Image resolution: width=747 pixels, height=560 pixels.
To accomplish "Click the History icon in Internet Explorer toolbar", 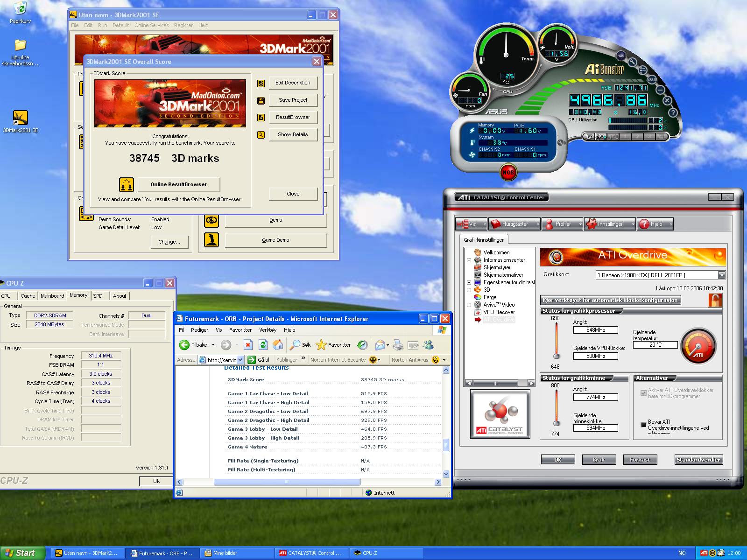I will click(362, 345).
